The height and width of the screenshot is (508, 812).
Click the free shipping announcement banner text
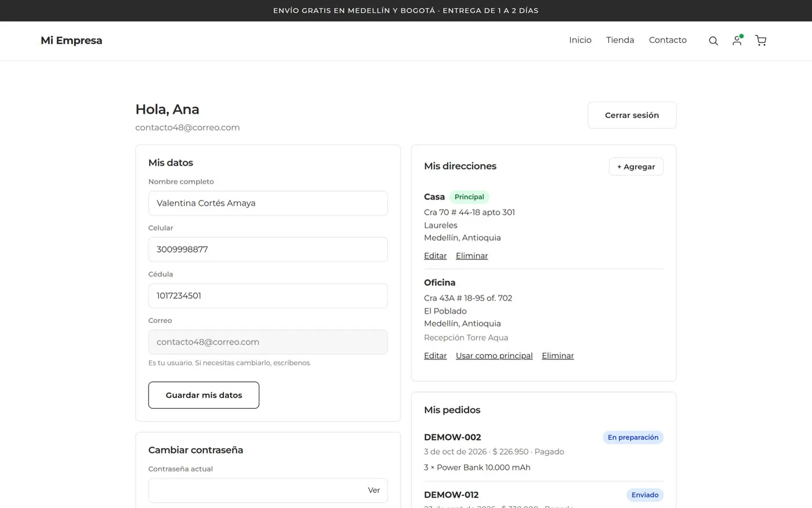[x=406, y=10]
